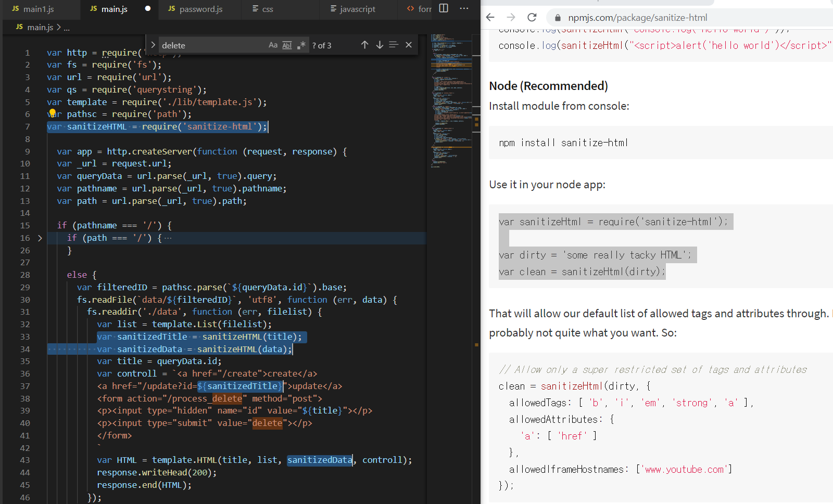
Task: Click main.js in the breadcrumb bar
Action: pyautogui.click(x=40, y=27)
